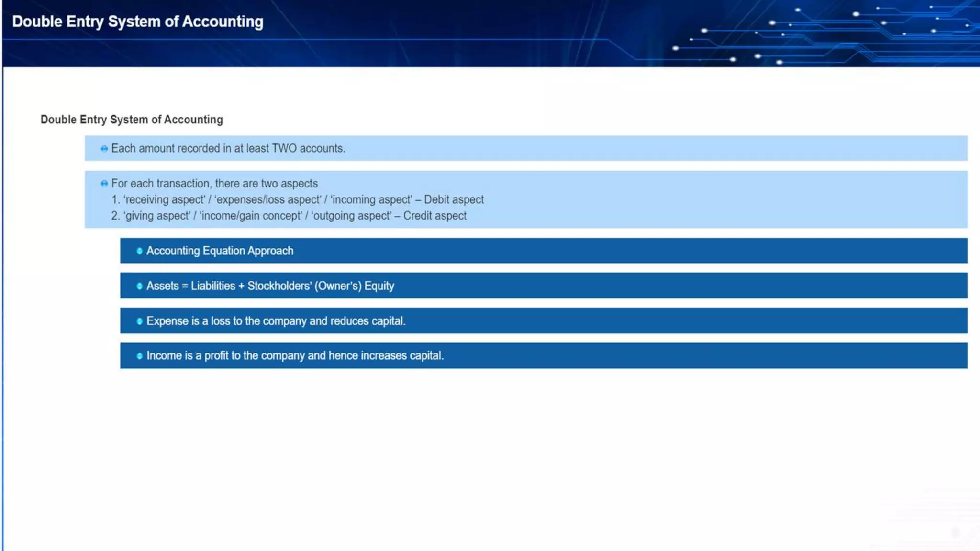The width and height of the screenshot is (980, 551).
Task: Click the word "TWO" in the first bullet
Action: [284, 149]
